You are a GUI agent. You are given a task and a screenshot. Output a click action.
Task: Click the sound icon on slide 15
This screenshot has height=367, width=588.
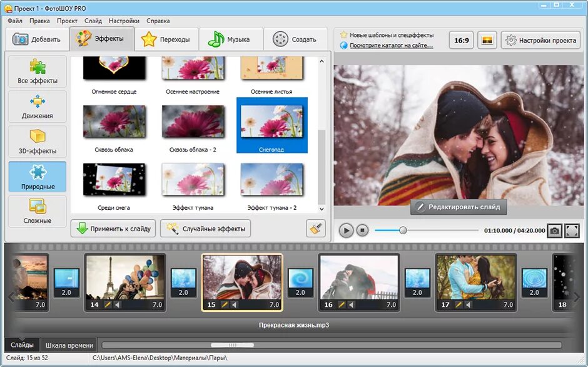pyautogui.click(x=235, y=304)
